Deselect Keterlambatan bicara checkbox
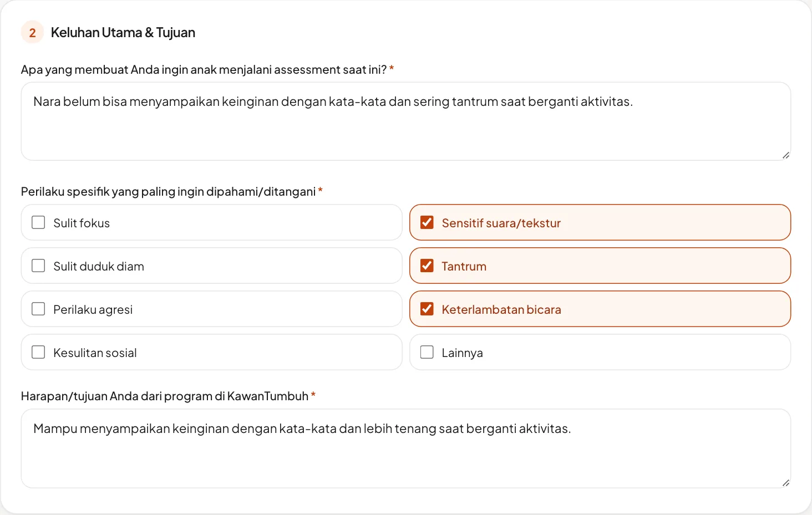The height and width of the screenshot is (515, 812). tap(427, 309)
